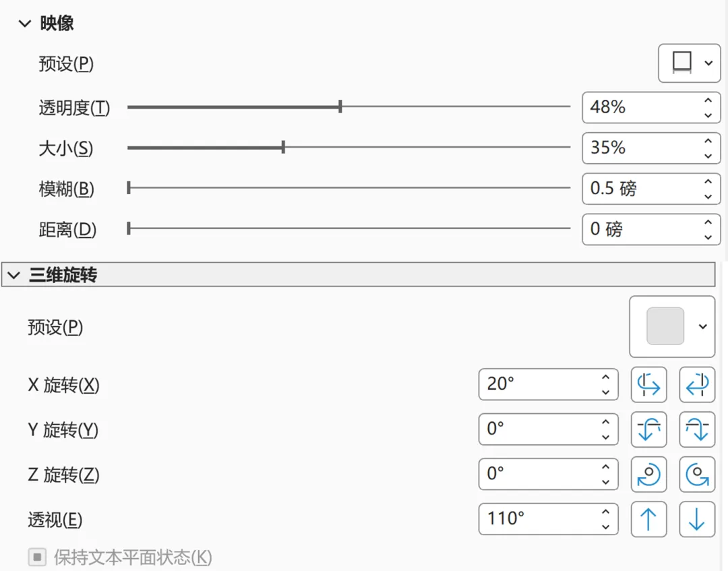Click Y rotation tilt-up icon

(648, 429)
